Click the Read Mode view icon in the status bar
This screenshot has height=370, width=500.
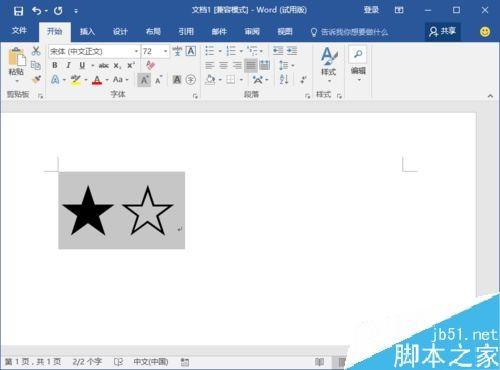pyautogui.click(x=320, y=362)
